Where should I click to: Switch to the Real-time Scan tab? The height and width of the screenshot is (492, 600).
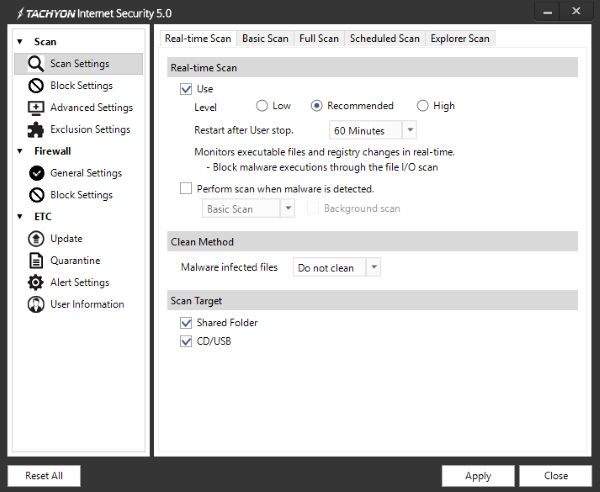point(198,39)
